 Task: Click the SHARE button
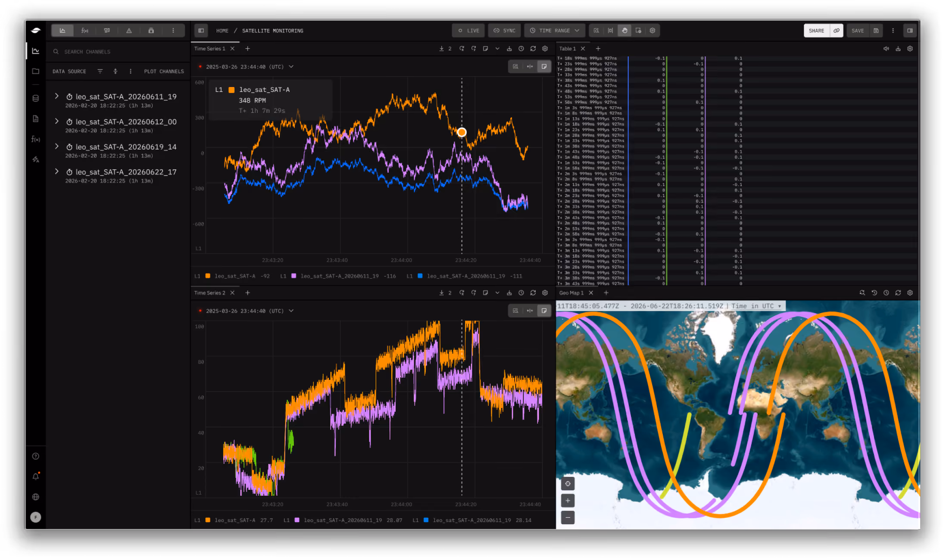point(816,31)
